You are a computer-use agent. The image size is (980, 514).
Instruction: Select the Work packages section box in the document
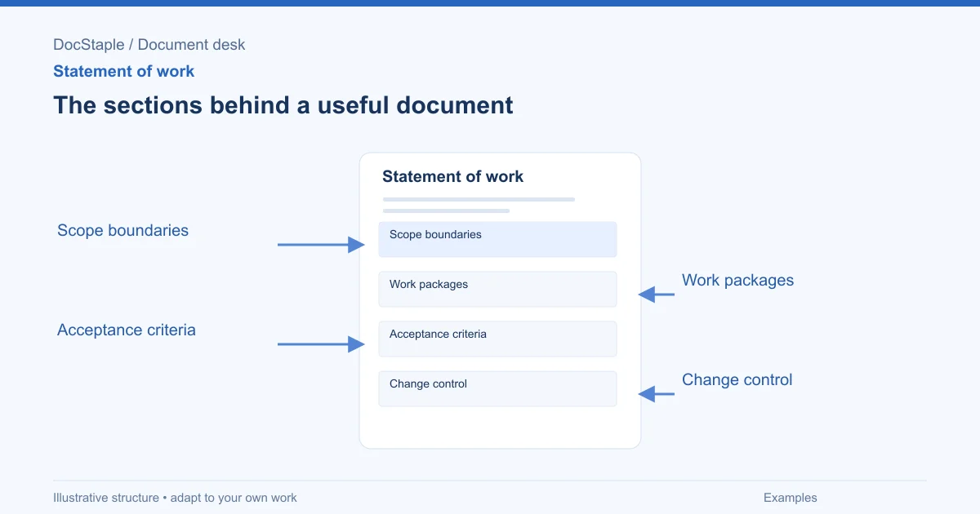pos(497,289)
